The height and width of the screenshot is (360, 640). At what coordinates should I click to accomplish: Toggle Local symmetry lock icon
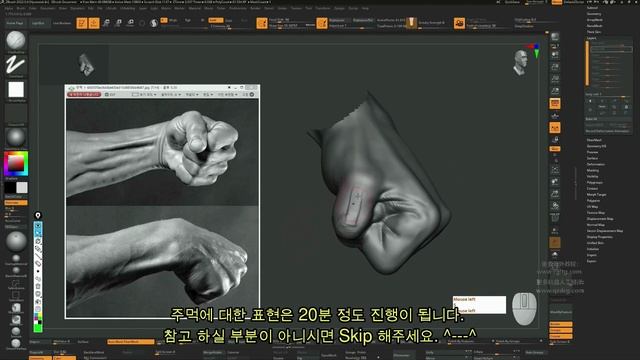coord(555,140)
